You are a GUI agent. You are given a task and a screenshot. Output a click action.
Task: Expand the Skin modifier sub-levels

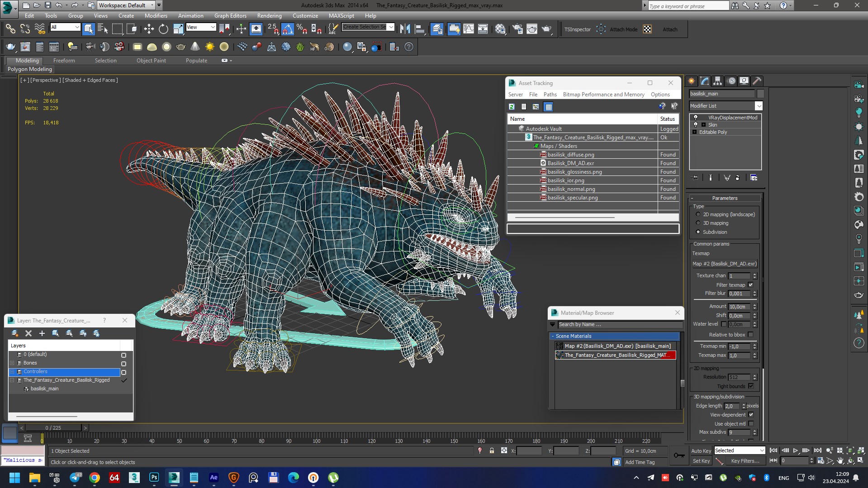pos(703,125)
